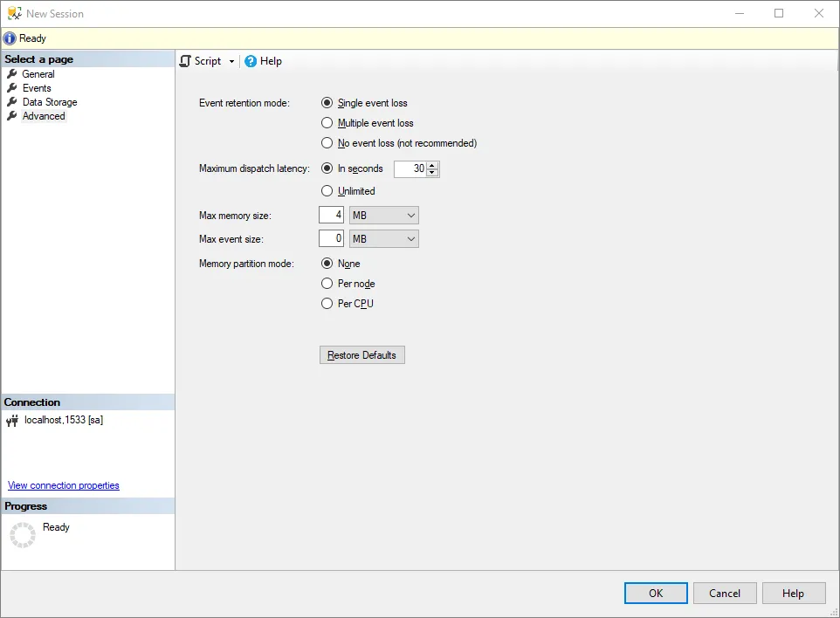Click the Cancel button
This screenshot has width=840, height=618.
pos(725,594)
